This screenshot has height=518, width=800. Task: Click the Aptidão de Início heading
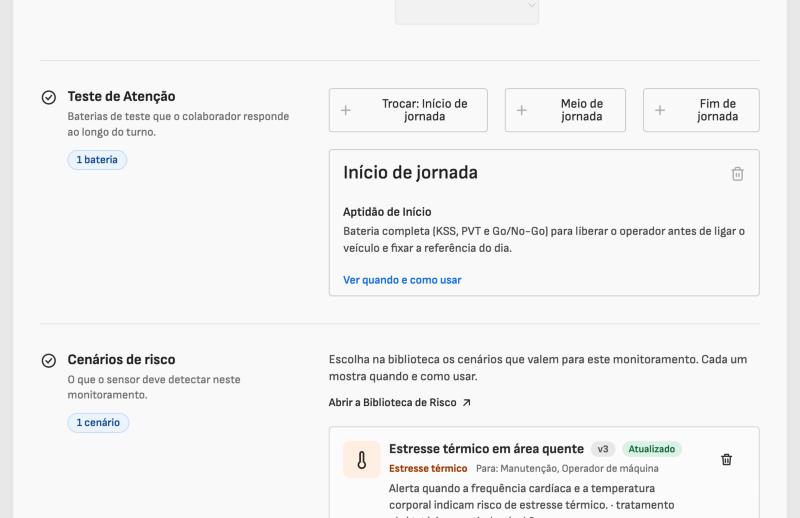point(387,212)
